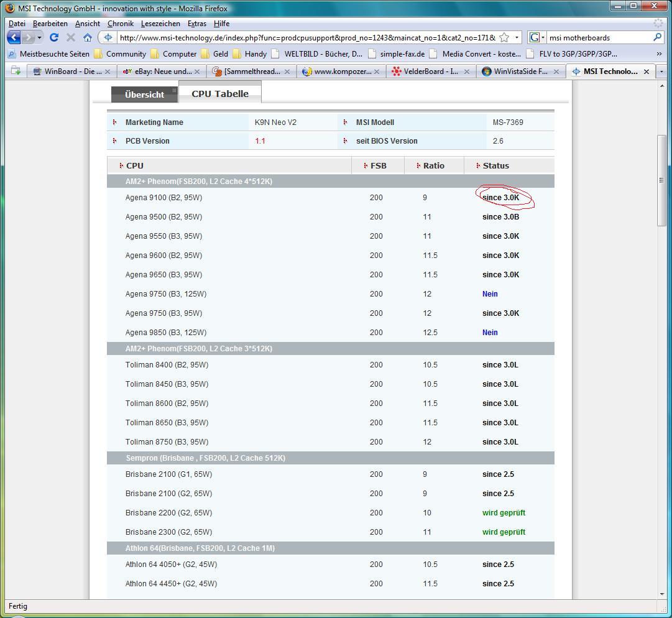Screen dimensions: 672x618
Task: Open Meistbesuchte Seiten bookmark
Action: [x=48, y=54]
